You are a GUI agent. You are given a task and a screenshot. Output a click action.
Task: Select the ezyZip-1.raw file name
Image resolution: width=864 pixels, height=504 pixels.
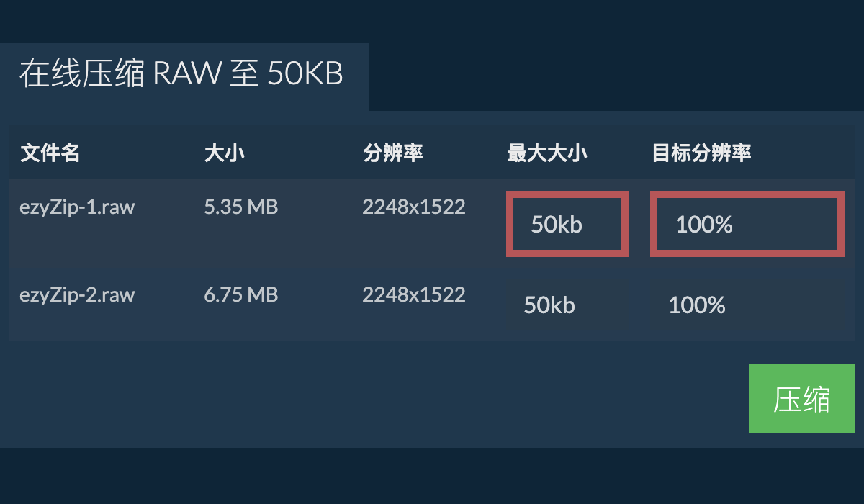(77, 207)
